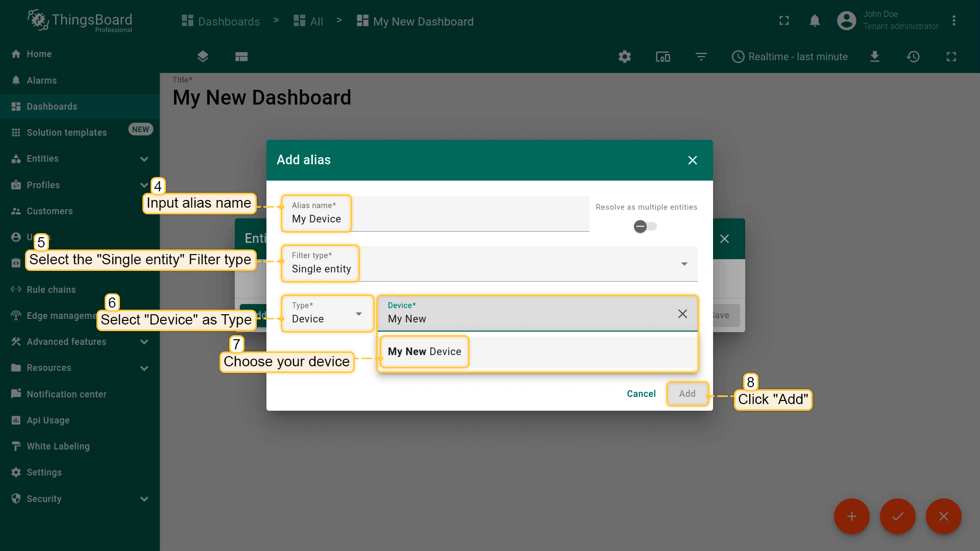Click the Add button in dialog
The width and height of the screenshot is (980, 551).
tap(687, 394)
